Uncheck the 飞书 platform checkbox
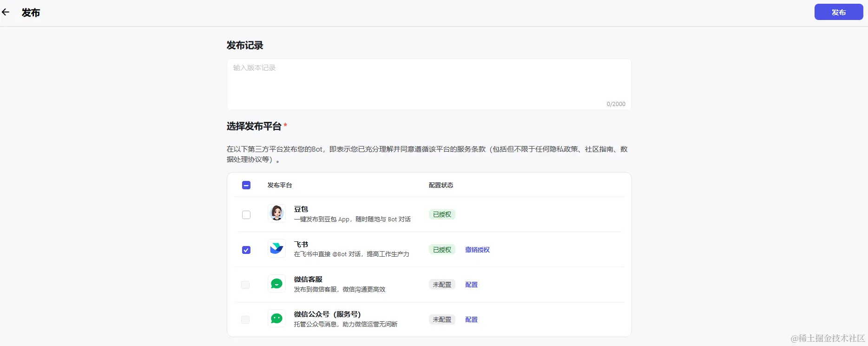 (x=246, y=250)
